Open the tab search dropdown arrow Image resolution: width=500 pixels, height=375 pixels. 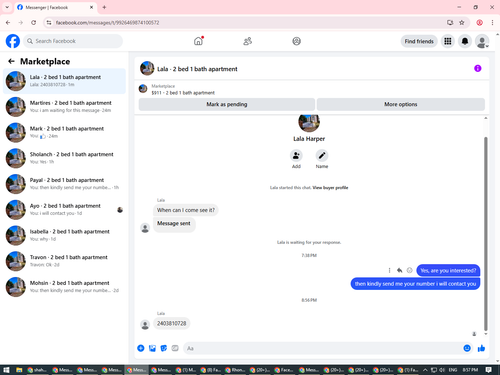(x=7, y=7)
